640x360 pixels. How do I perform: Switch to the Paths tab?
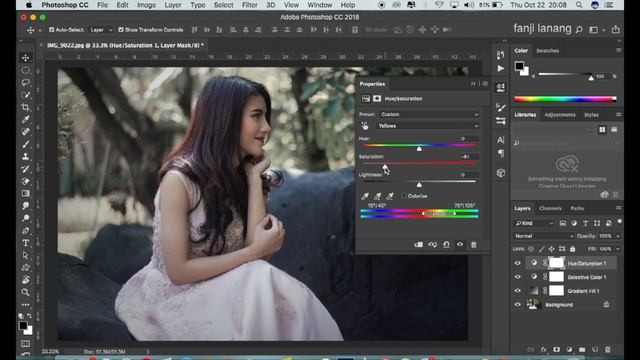tap(577, 209)
